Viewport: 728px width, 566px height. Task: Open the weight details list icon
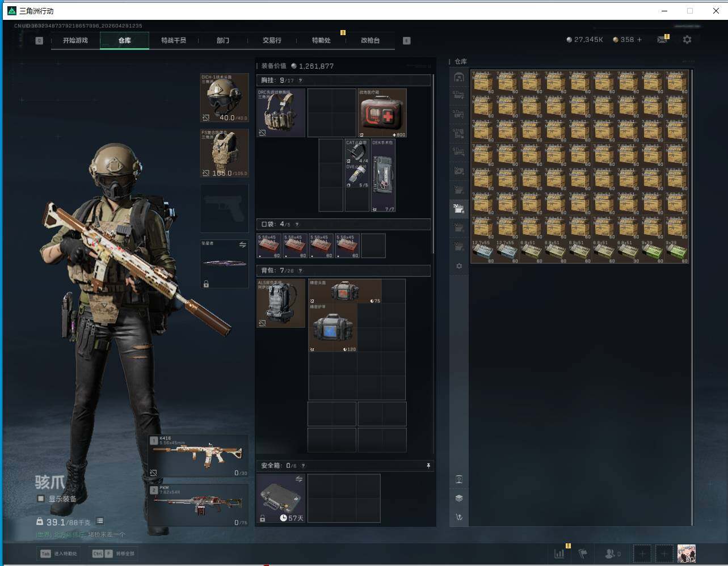[100, 521]
